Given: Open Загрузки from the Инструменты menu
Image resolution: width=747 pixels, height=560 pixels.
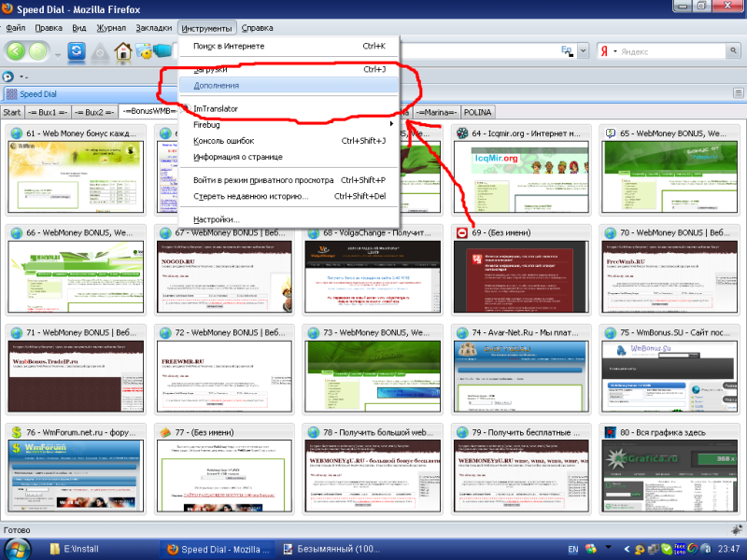Looking at the screenshot, I should [289, 69].
